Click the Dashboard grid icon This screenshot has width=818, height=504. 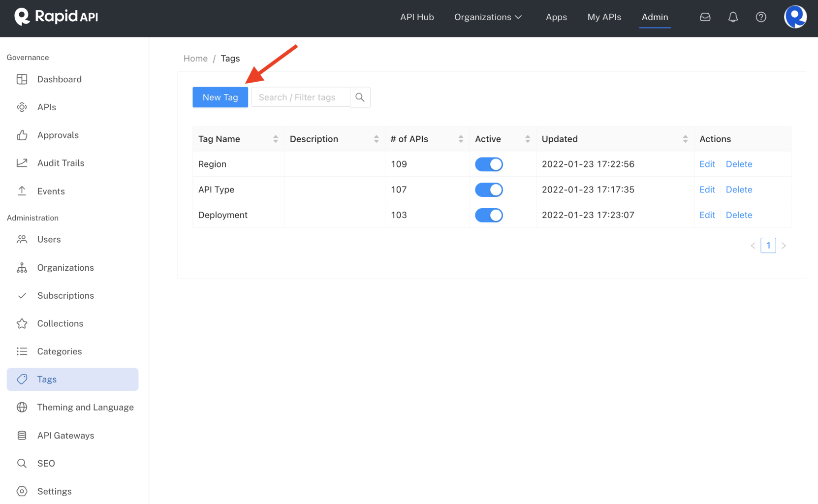22,79
